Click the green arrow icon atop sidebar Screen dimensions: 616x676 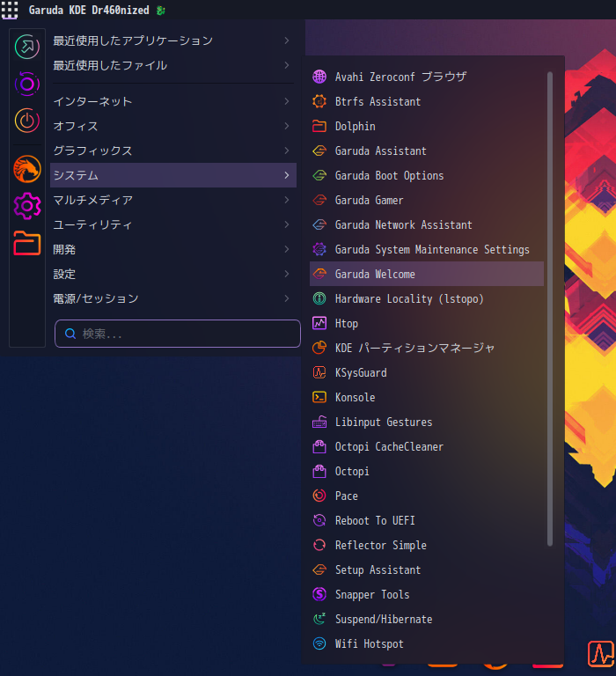click(27, 47)
